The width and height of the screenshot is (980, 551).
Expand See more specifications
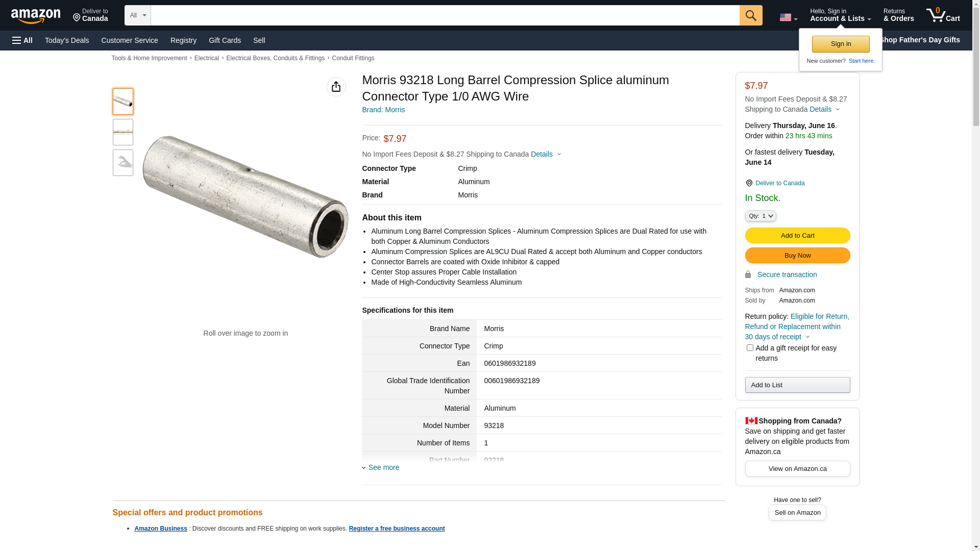(383, 467)
